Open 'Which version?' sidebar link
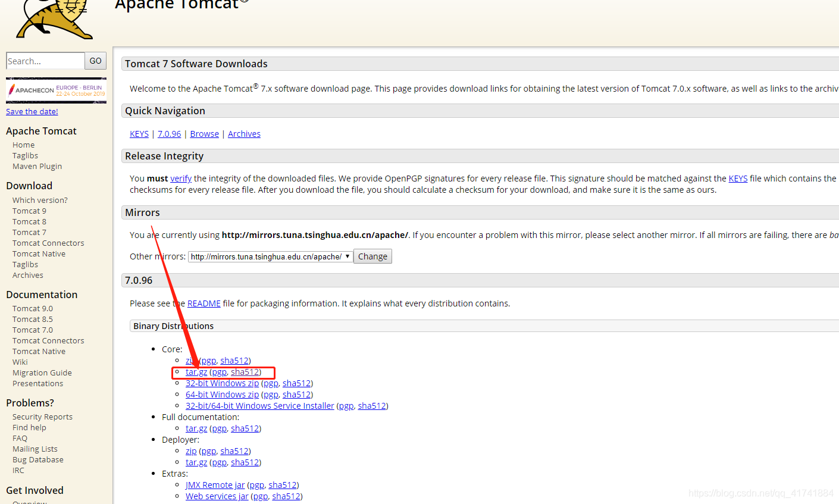Screen dimensions: 839x504 [x=40, y=200]
